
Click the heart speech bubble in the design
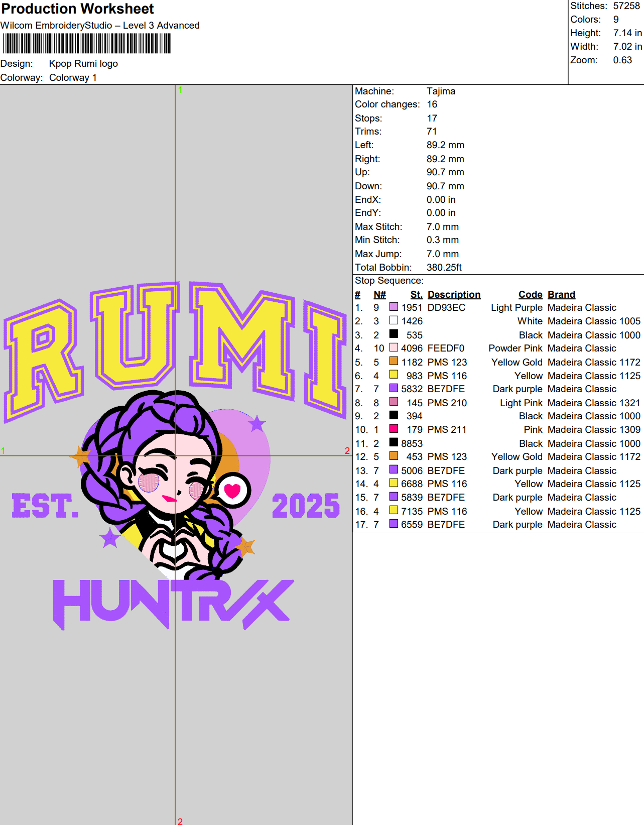(233, 490)
